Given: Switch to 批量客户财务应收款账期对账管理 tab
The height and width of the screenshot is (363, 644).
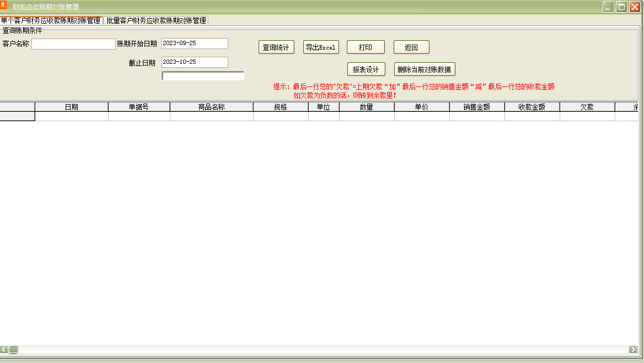Looking at the screenshot, I should (156, 20).
